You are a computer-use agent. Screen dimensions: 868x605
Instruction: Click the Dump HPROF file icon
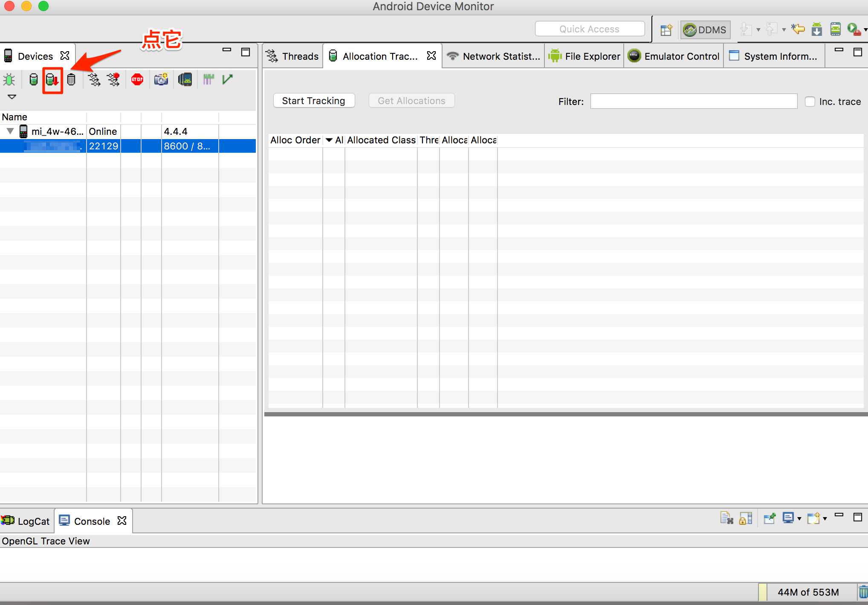coord(52,80)
